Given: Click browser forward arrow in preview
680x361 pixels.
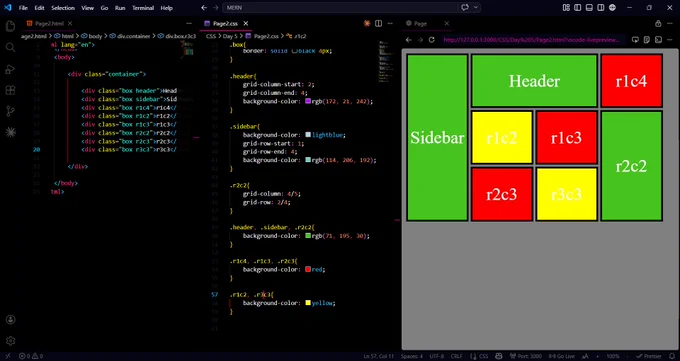Looking at the screenshot, I should click(x=420, y=40).
